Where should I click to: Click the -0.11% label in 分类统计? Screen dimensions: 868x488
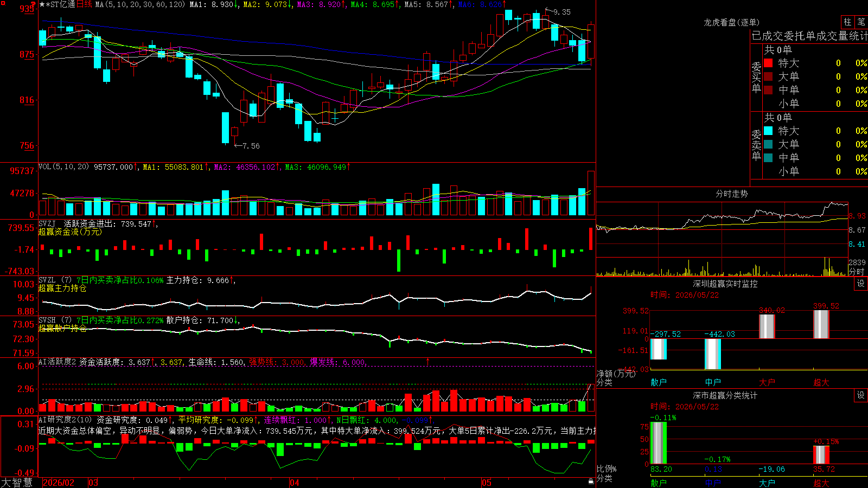[663, 418]
